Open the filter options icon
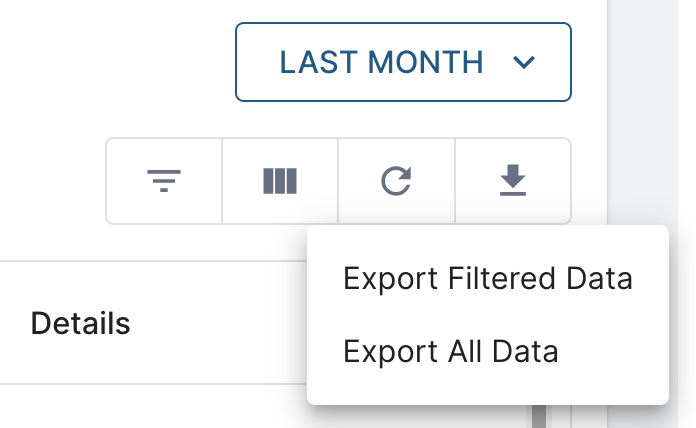 [x=164, y=181]
